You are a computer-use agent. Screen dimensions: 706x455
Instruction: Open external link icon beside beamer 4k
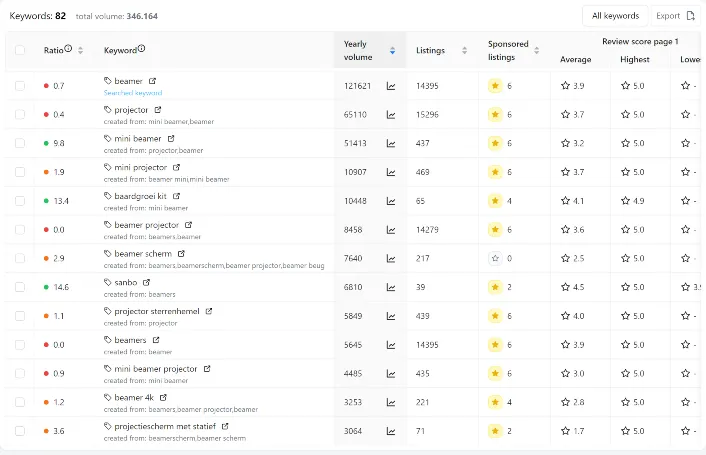(163, 398)
